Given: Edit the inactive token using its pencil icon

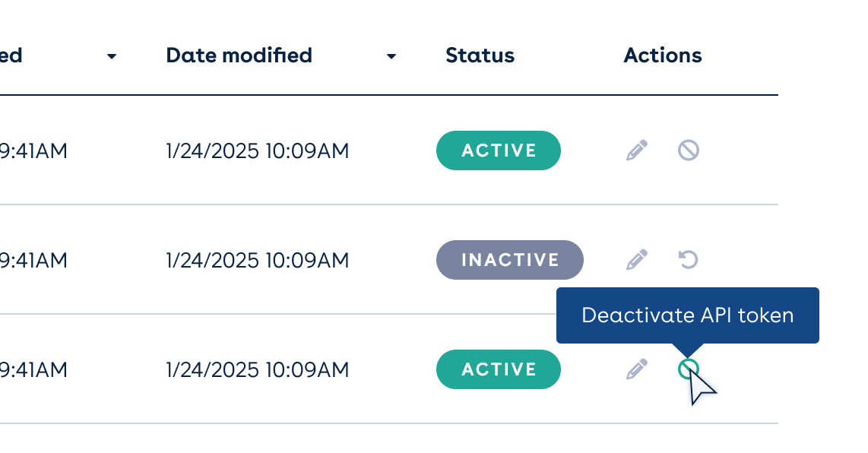Looking at the screenshot, I should click(x=637, y=260).
